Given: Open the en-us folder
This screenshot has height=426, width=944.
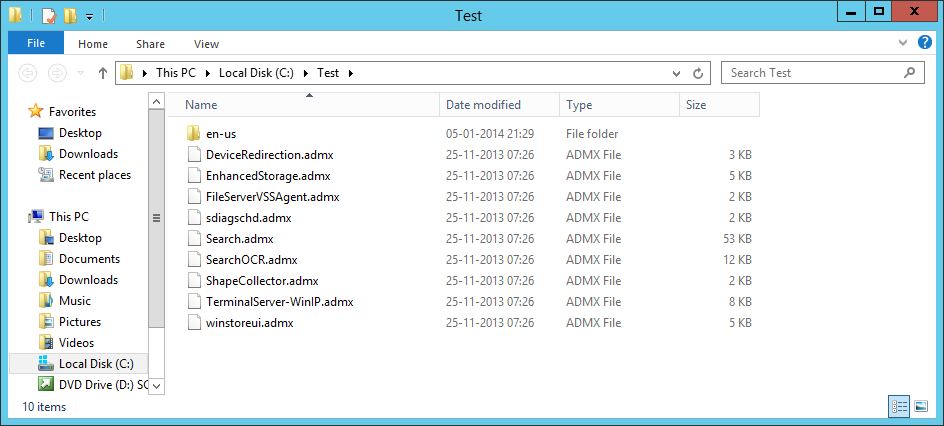Looking at the screenshot, I should point(220,134).
